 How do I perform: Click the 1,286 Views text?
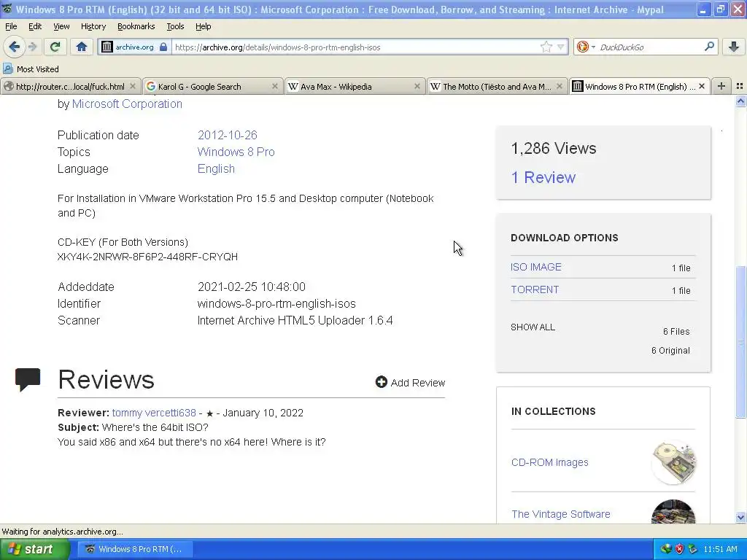click(553, 148)
